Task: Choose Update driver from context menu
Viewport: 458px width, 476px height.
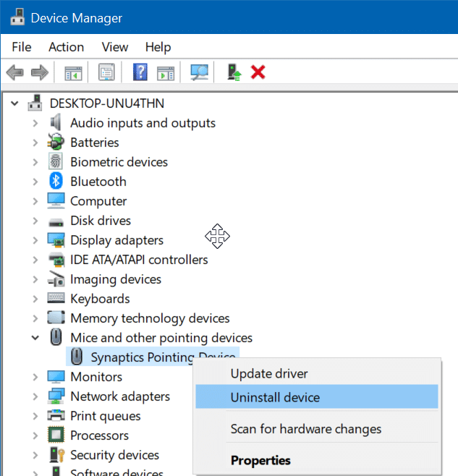Action: [x=317, y=373]
